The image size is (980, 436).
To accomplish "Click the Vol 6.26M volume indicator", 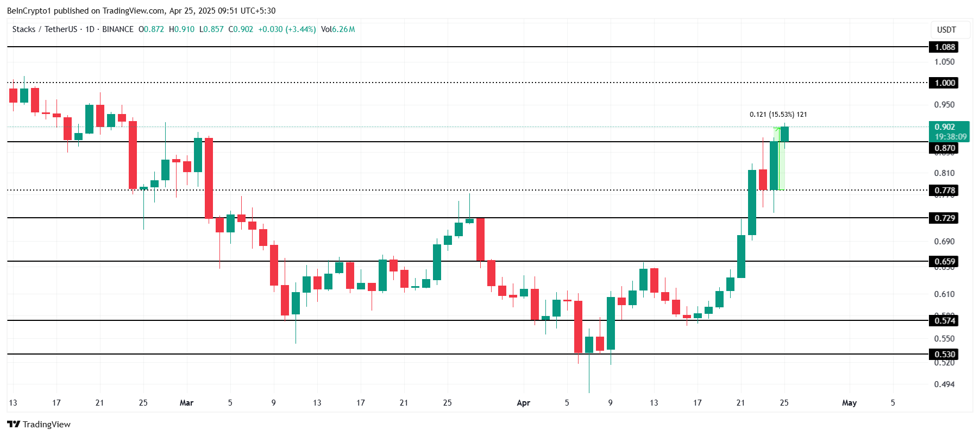I will [x=338, y=29].
